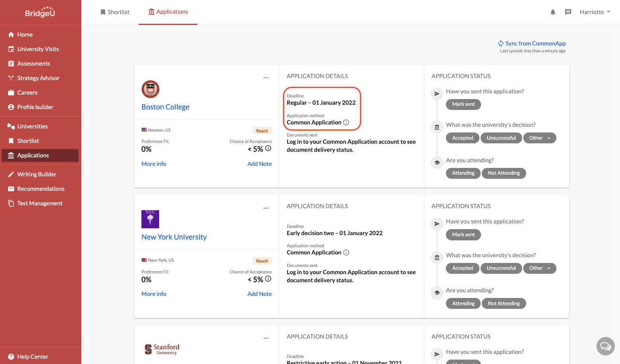Switch to the Shortlist top tab

click(115, 12)
